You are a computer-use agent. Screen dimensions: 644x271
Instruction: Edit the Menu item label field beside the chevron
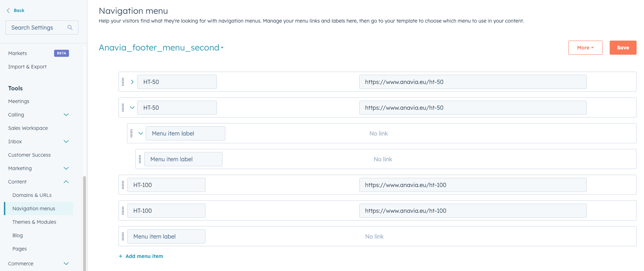(185, 133)
